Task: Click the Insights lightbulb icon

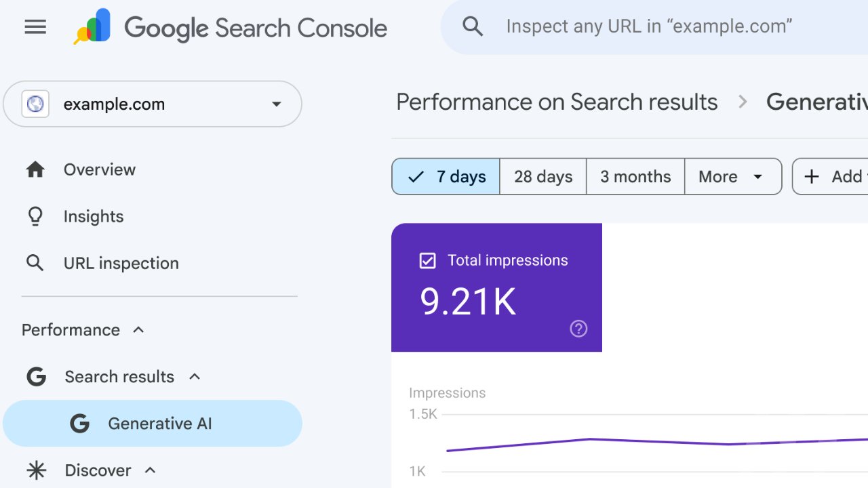Action: (x=35, y=216)
